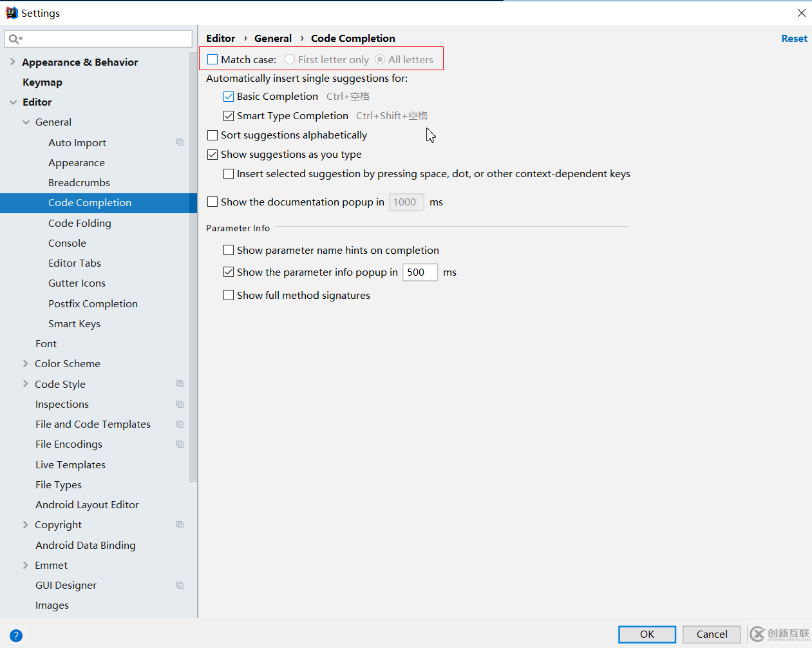Collapse the Editor tree node
This screenshot has height=648, width=812.
point(13,102)
